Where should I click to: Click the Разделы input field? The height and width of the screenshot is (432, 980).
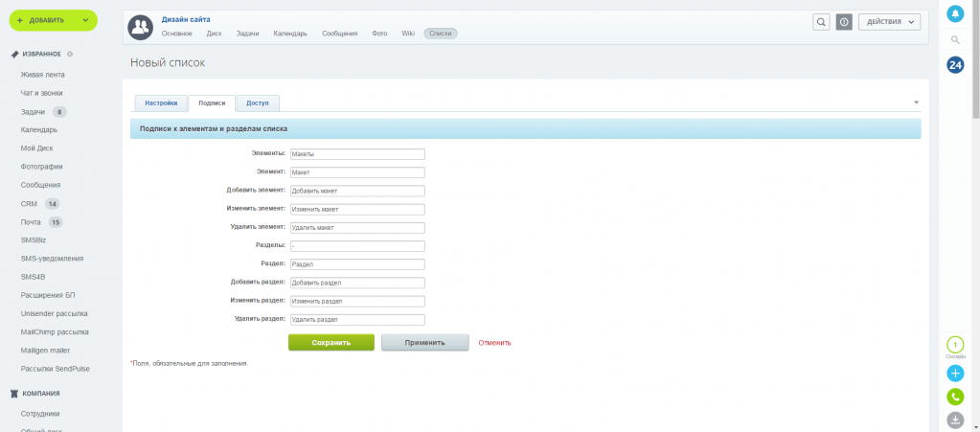point(357,246)
